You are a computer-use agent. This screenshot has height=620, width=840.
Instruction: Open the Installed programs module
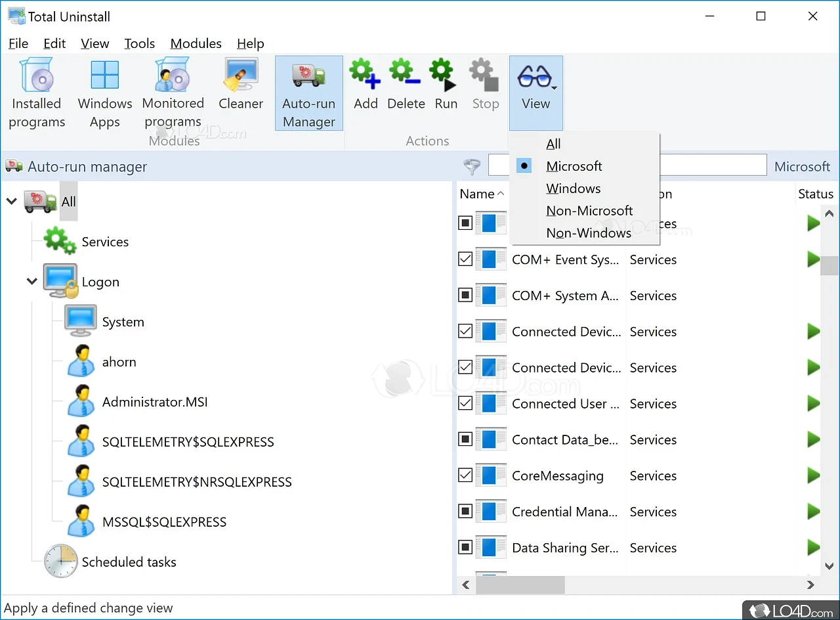point(37,93)
